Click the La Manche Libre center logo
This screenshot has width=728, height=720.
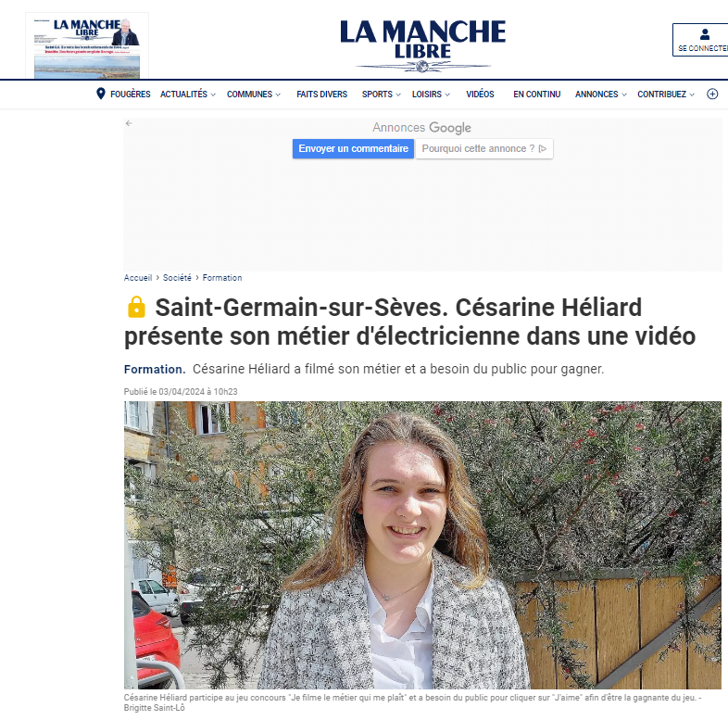(422, 45)
